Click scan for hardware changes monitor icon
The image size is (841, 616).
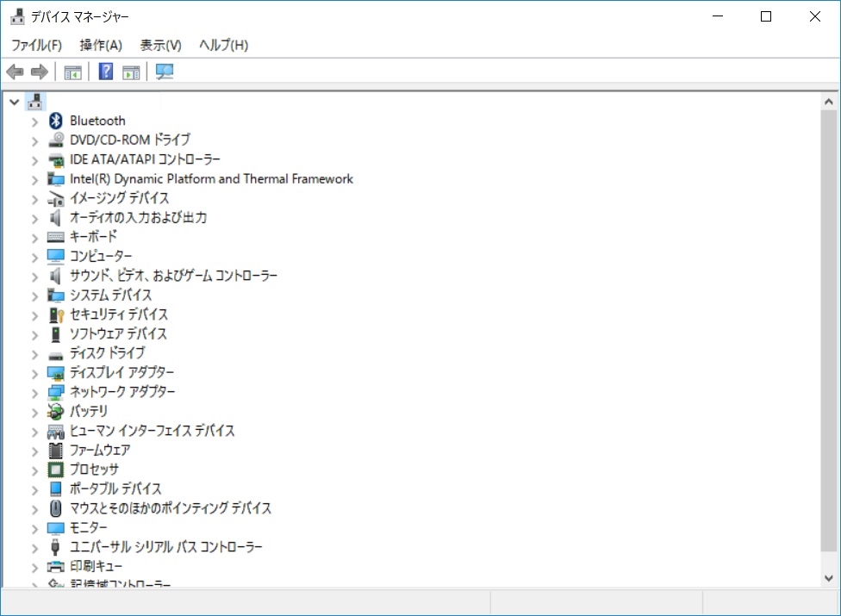pos(165,72)
